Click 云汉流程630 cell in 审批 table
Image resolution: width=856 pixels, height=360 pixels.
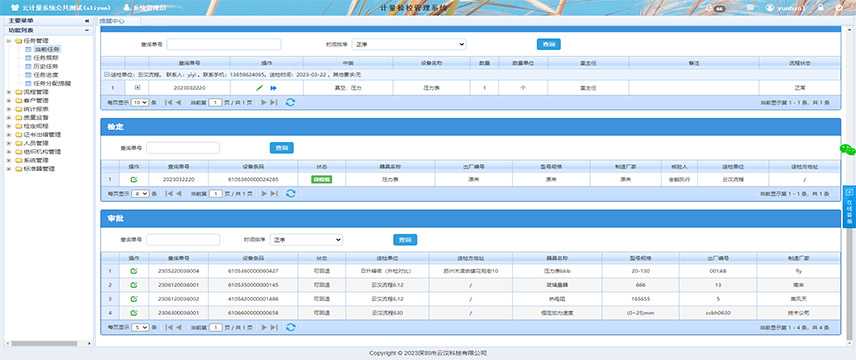point(387,313)
